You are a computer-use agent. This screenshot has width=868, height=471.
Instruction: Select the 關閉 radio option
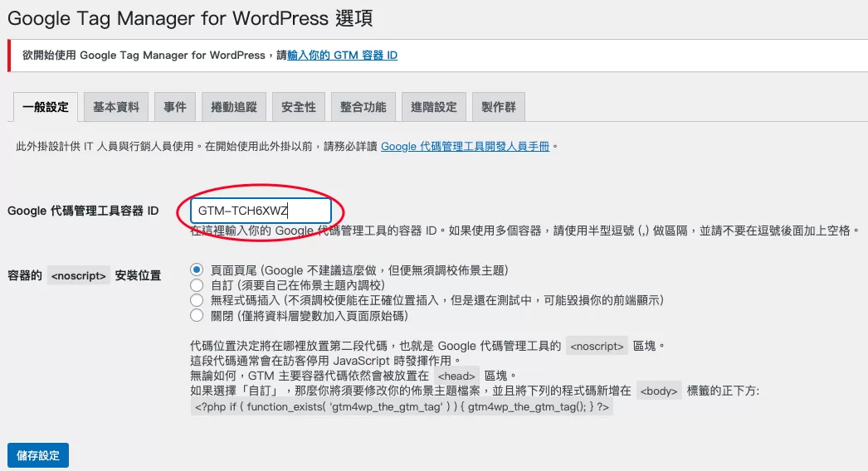[x=197, y=315]
